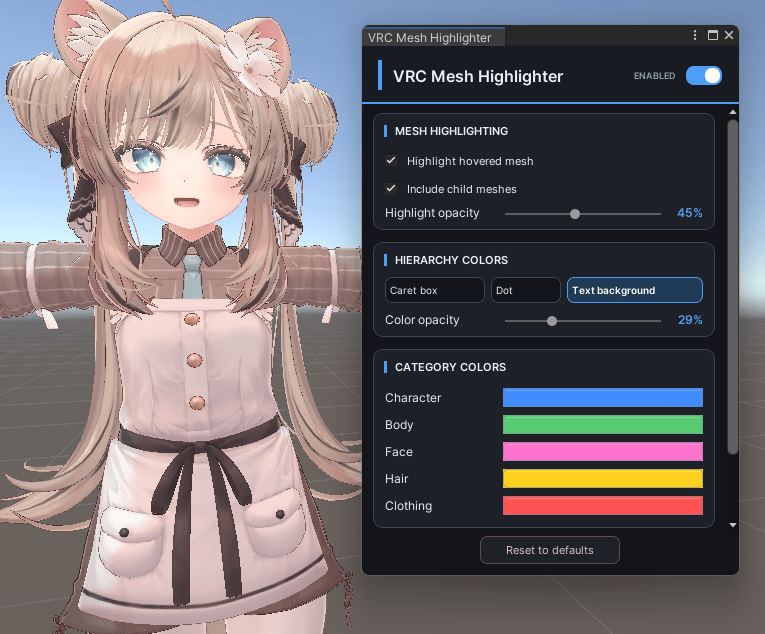Open the Character blue color swatch
This screenshot has width=765, height=634.
[603, 398]
